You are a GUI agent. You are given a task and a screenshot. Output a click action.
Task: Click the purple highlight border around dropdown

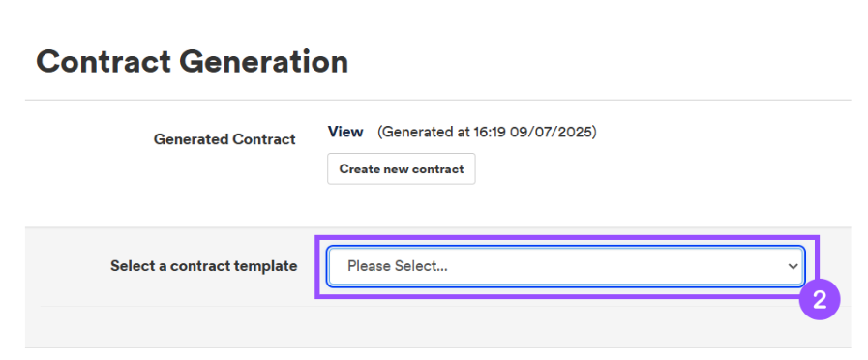point(566,238)
